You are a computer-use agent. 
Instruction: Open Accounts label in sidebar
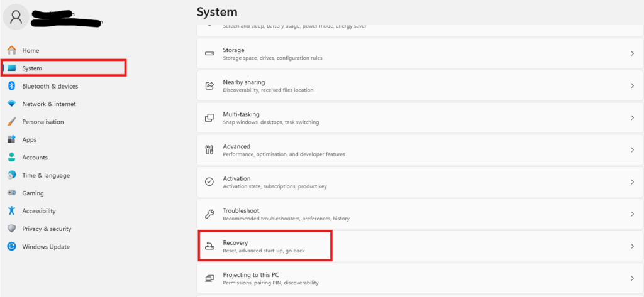click(35, 158)
